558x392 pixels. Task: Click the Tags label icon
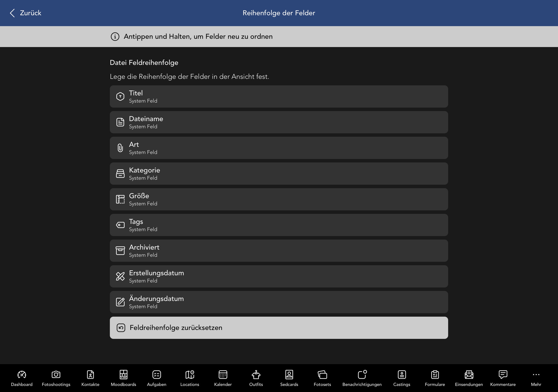[x=120, y=225]
